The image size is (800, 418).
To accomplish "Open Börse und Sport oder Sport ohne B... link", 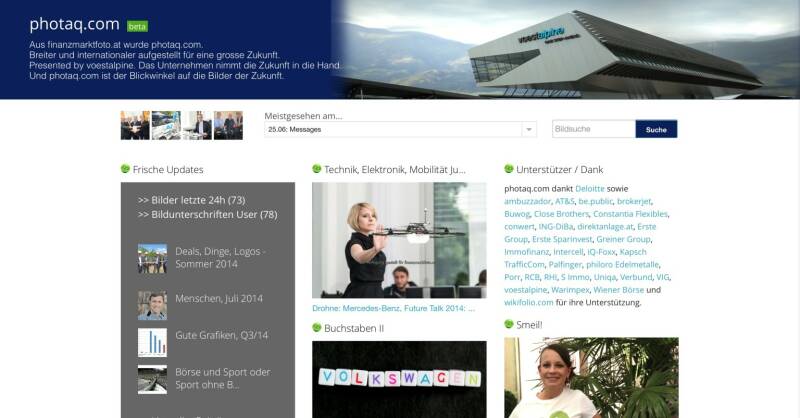I will click(x=223, y=378).
